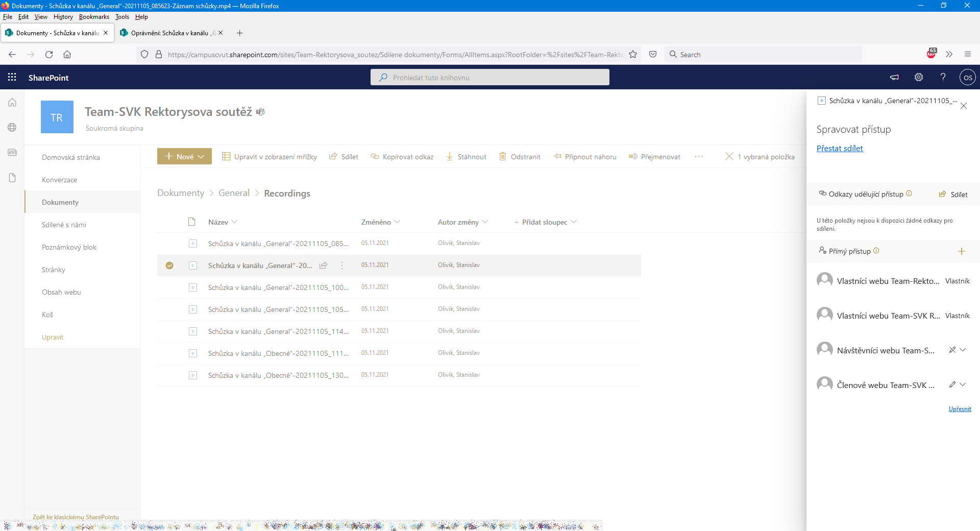Click the Upřesnit link in access panel
980x531 pixels.
click(960, 409)
